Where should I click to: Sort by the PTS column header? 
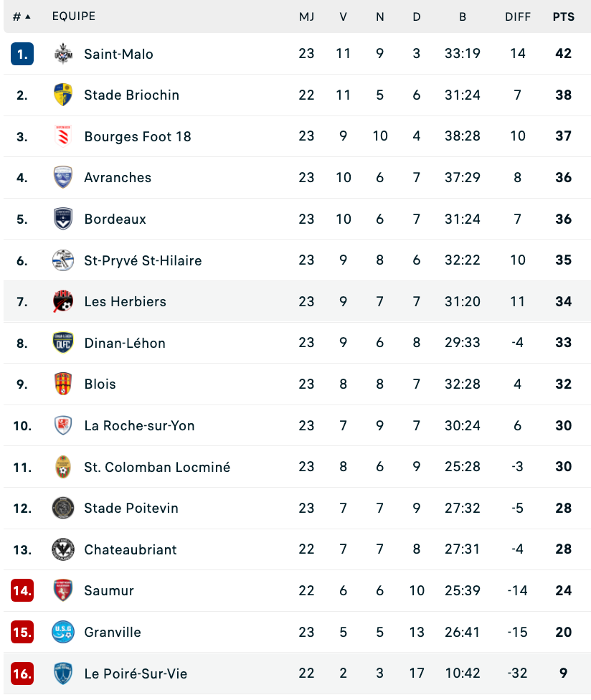coord(563,17)
